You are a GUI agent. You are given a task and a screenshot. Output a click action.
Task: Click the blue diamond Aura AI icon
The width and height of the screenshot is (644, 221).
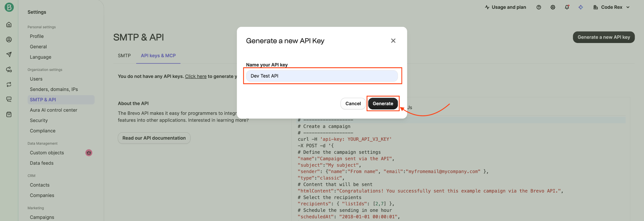pos(581,7)
